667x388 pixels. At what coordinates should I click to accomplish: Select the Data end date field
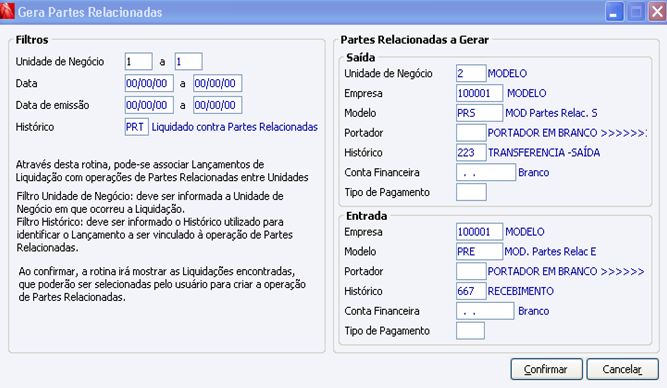tap(217, 83)
